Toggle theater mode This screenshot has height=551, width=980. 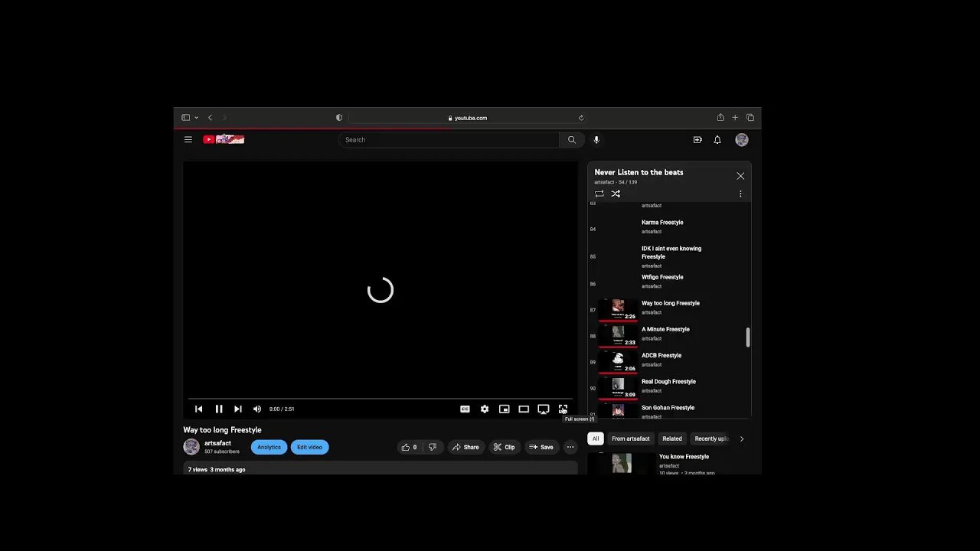tap(524, 409)
